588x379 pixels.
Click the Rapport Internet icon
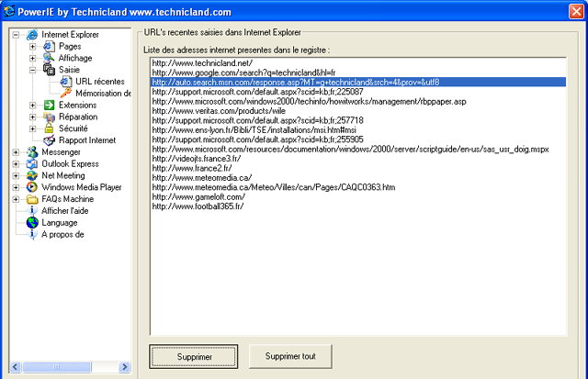[49, 140]
